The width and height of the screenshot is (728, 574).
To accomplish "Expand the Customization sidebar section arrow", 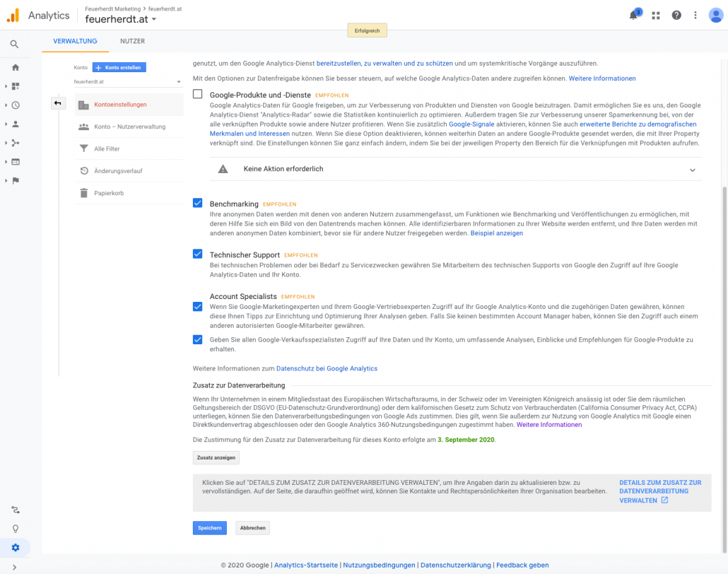I will pos(6,86).
